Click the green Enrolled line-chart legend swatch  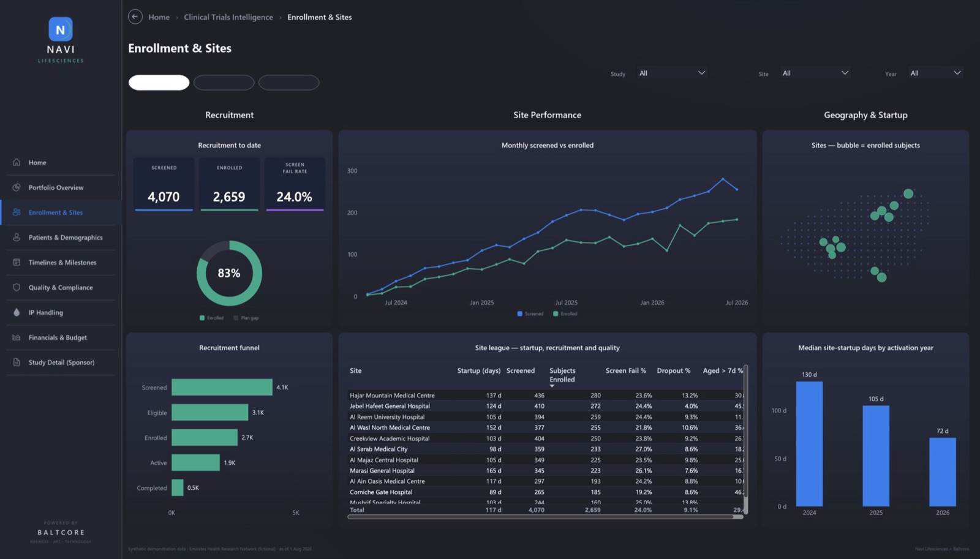(556, 313)
